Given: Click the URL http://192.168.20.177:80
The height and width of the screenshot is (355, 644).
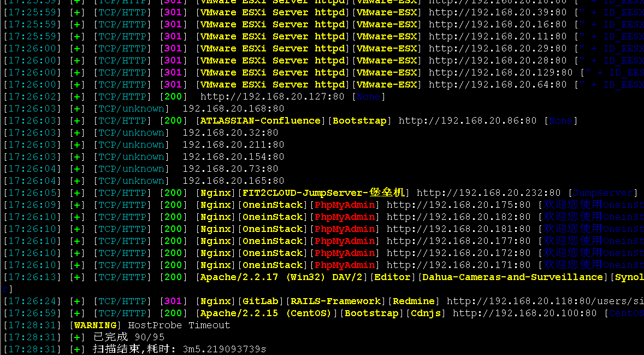Looking at the screenshot, I should (x=459, y=241).
